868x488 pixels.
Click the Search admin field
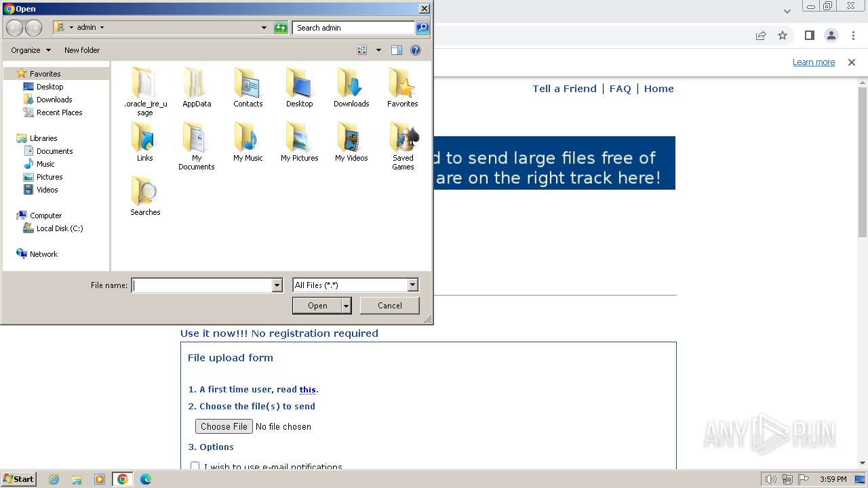click(354, 28)
